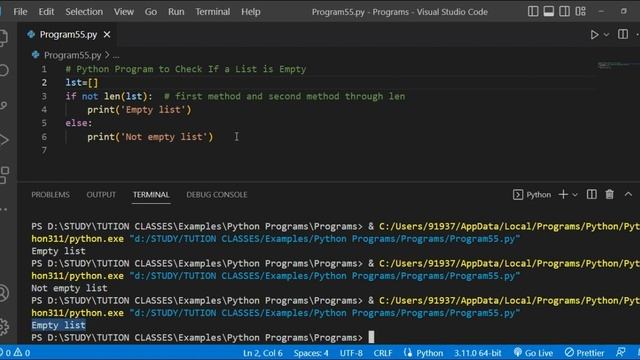The image size is (640, 360).
Task: Open the Go menu
Action: click(x=151, y=12)
